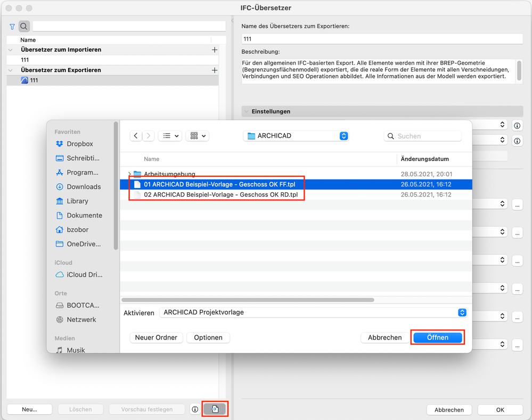
Task: Click the Beschreibung scrollbar
Action: click(x=519, y=71)
